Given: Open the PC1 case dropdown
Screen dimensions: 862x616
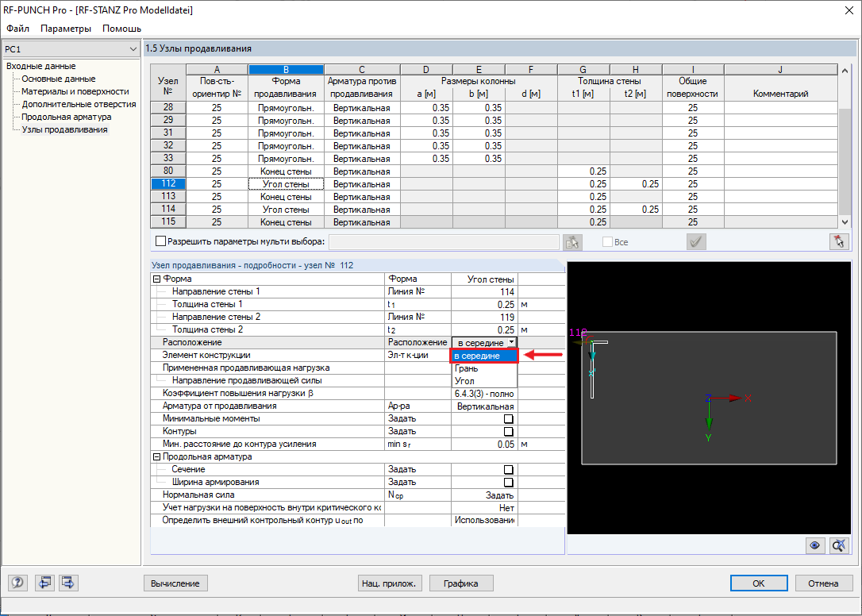Looking at the screenshot, I should [x=71, y=49].
